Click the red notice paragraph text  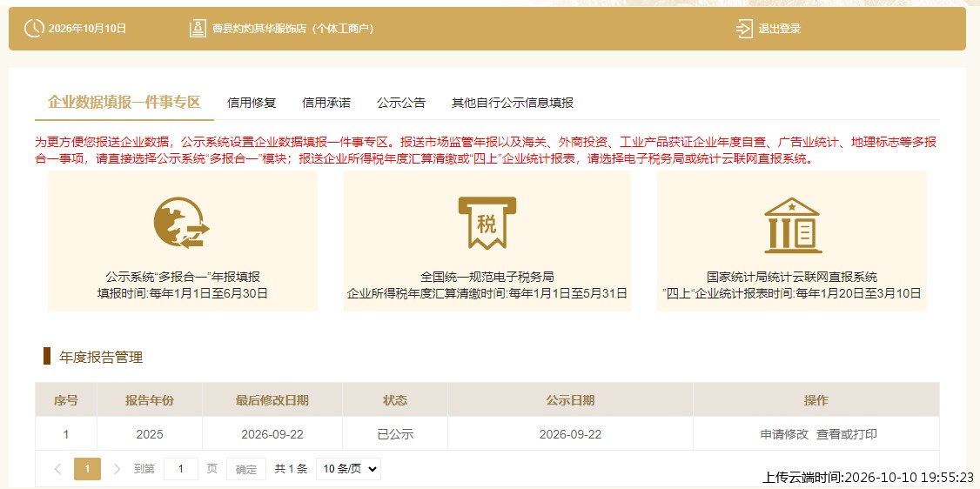click(487, 150)
